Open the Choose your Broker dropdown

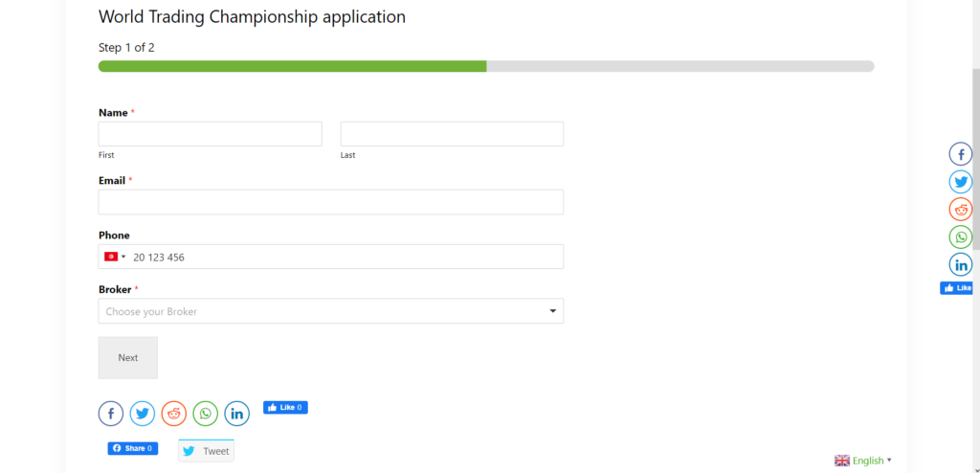[330, 311]
